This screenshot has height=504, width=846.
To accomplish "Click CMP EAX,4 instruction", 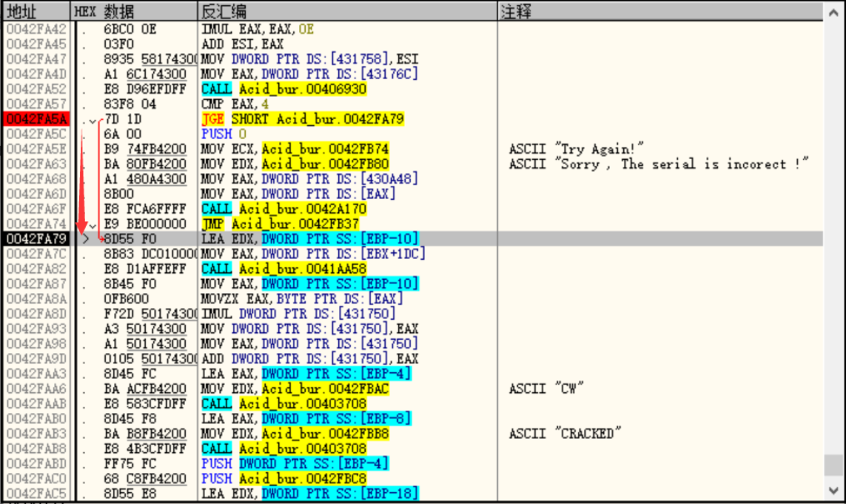I will 235,104.
